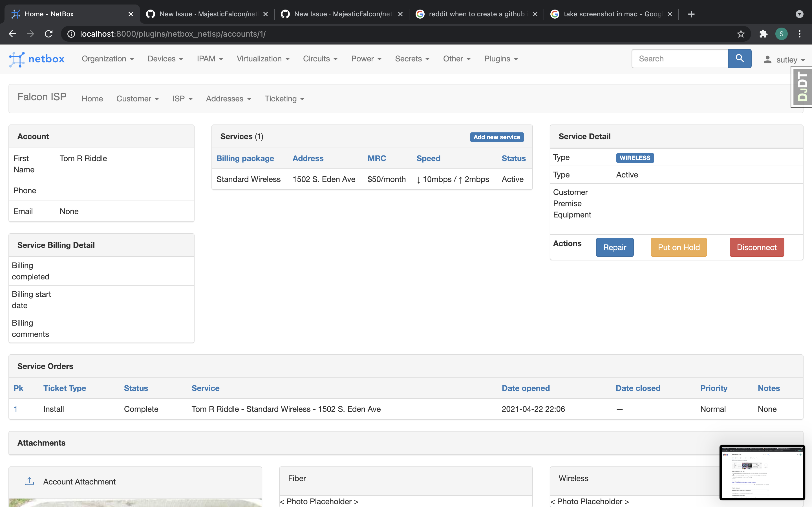Click the user profile icon beside sutley
Image resolution: width=812 pixels, height=507 pixels.
[x=768, y=59]
